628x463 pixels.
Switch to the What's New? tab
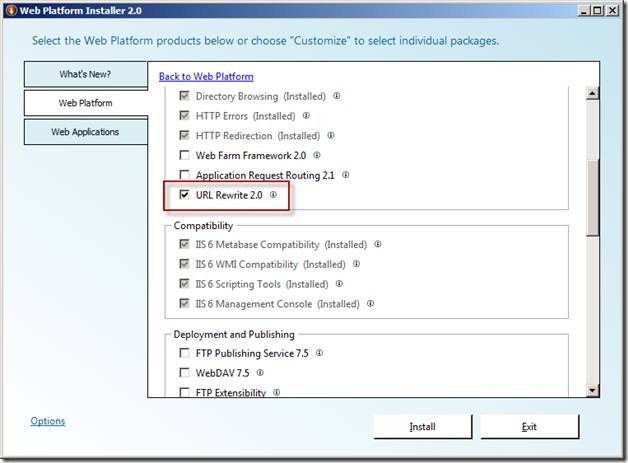coord(85,74)
